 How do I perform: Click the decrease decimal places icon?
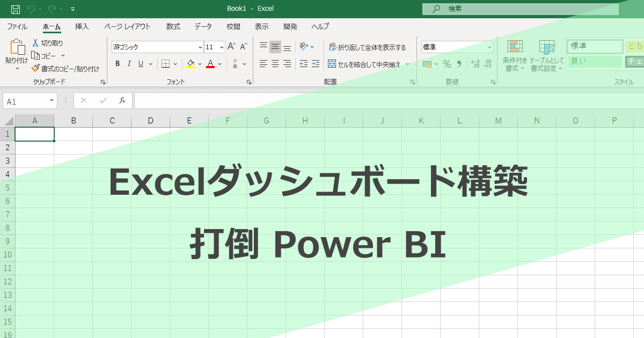(x=487, y=64)
